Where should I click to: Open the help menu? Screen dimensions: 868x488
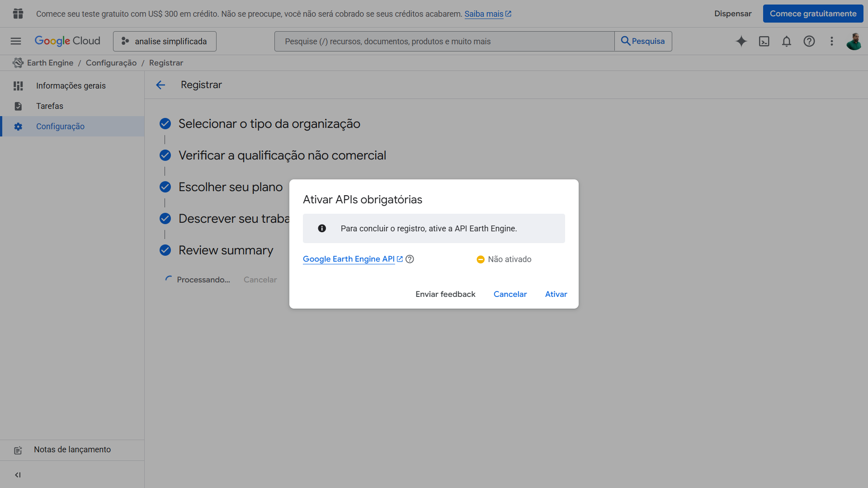809,41
